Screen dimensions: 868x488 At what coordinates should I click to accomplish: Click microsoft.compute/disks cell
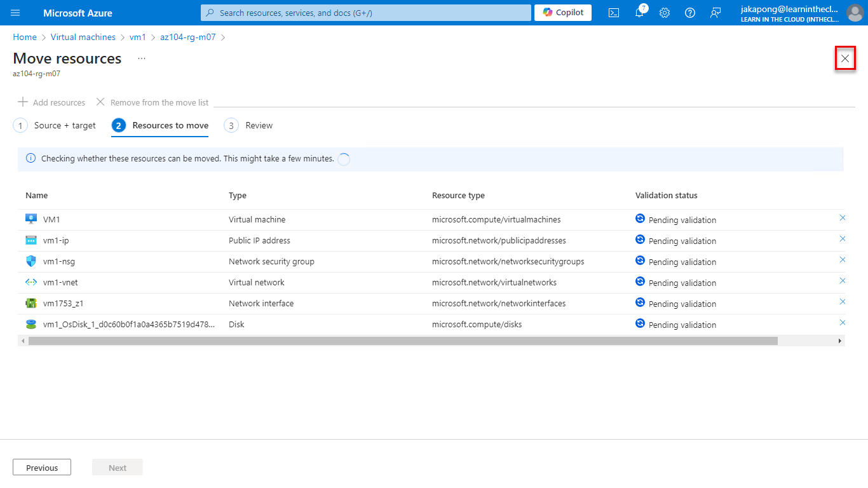point(477,325)
